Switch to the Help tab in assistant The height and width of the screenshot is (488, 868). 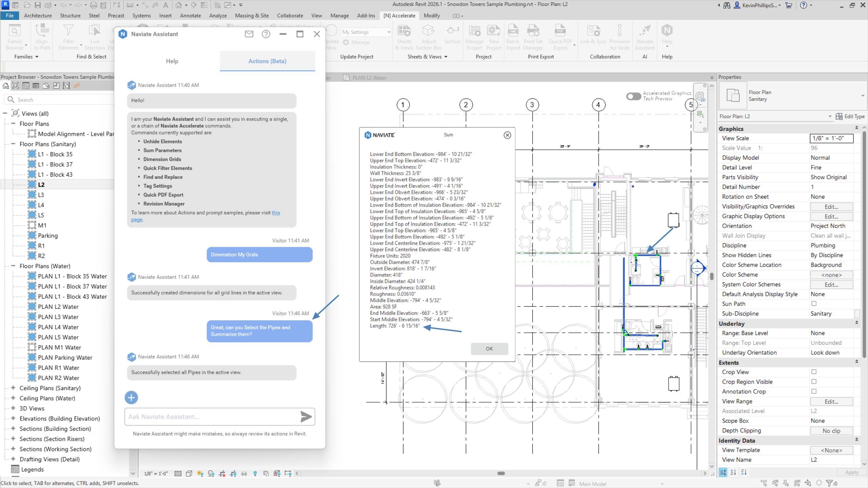click(x=172, y=61)
